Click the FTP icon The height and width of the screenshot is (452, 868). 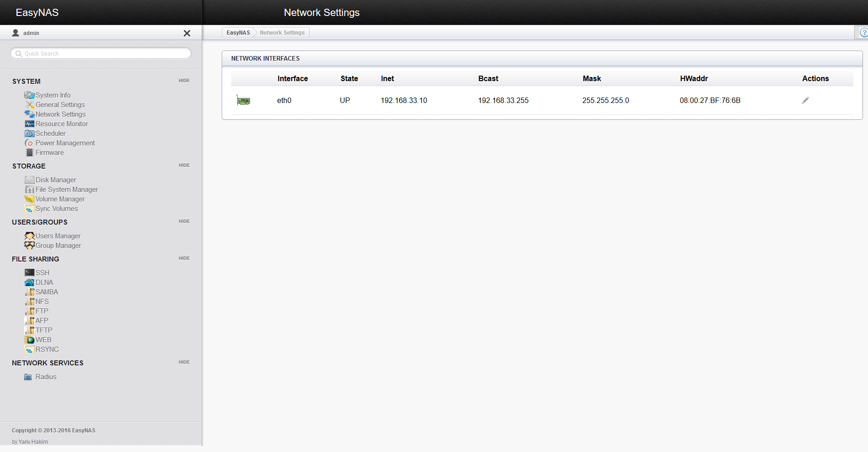tap(30, 311)
